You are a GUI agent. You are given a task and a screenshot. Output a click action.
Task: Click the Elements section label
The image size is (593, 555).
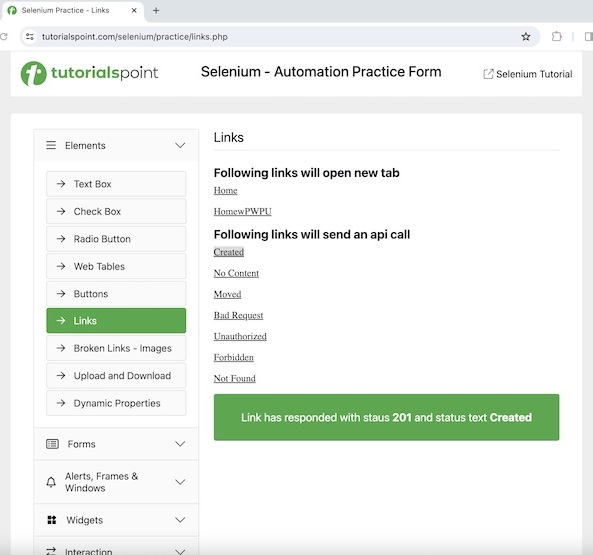coord(85,146)
